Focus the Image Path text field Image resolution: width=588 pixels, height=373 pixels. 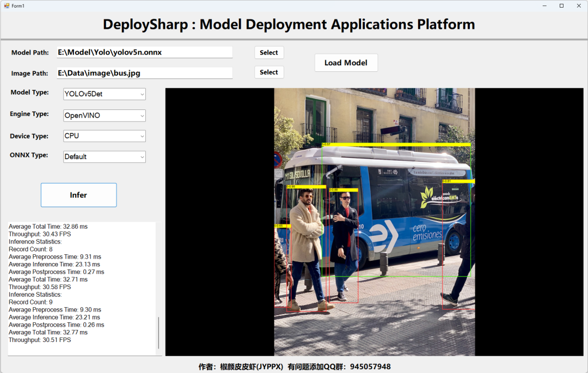pos(145,73)
